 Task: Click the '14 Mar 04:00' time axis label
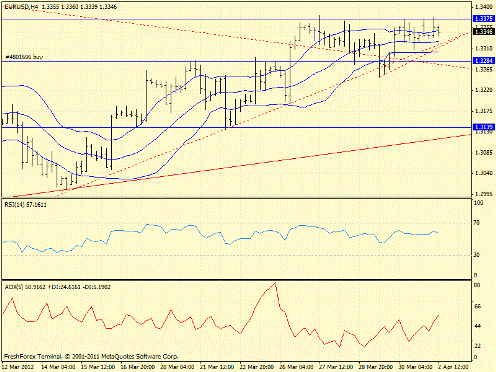click(x=58, y=367)
